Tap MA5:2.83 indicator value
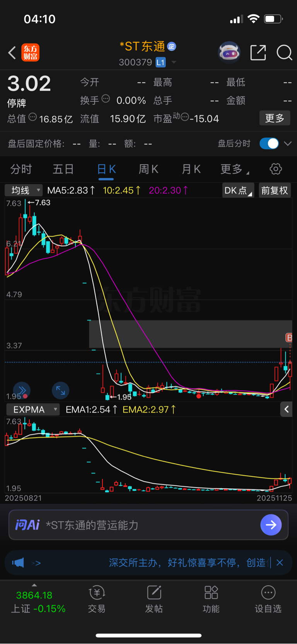This screenshot has width=297, height=644. pos(71,190)
